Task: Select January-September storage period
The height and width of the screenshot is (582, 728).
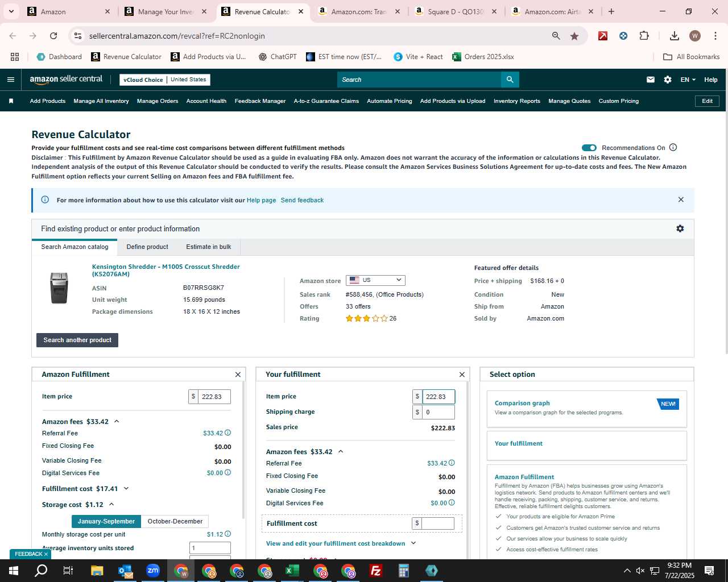Action: [x=106, y=521]
